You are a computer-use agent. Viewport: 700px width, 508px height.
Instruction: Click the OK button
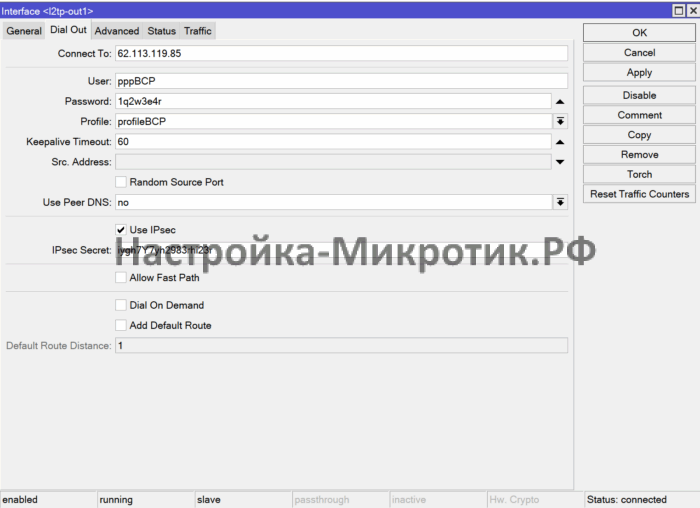[x=639, y=33]
